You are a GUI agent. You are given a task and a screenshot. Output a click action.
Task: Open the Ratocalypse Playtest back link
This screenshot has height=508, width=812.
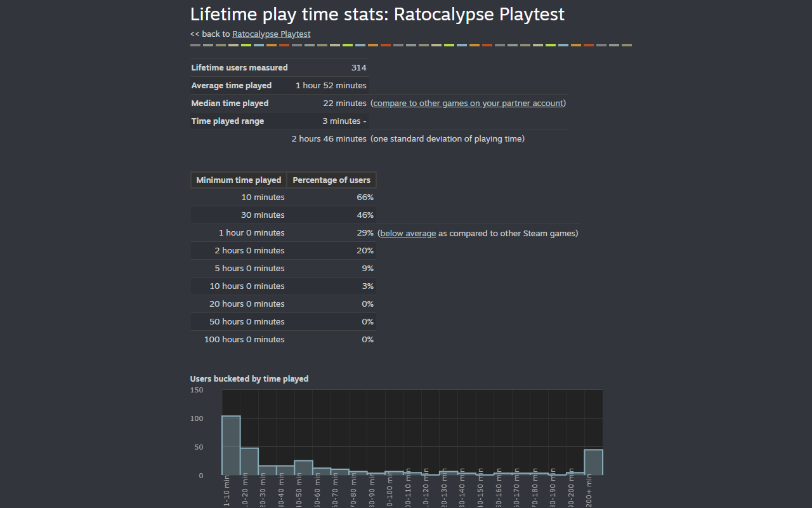(272, 34)
